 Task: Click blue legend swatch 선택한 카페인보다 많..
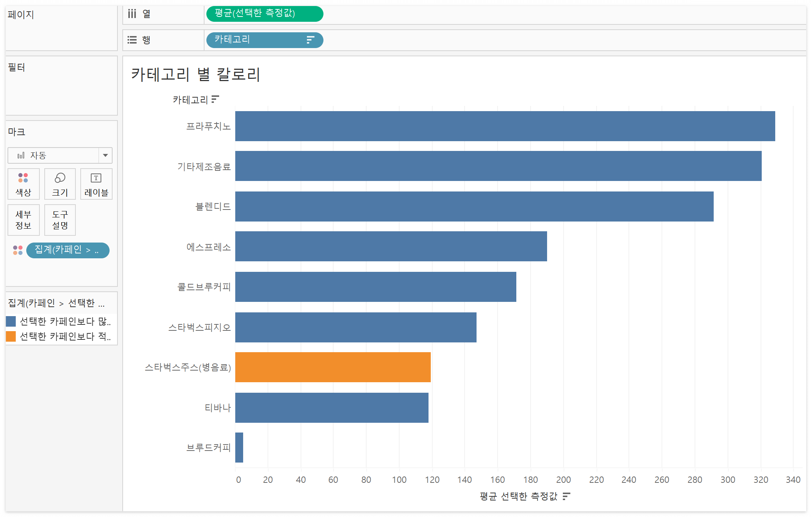click(x=11, y=321)
